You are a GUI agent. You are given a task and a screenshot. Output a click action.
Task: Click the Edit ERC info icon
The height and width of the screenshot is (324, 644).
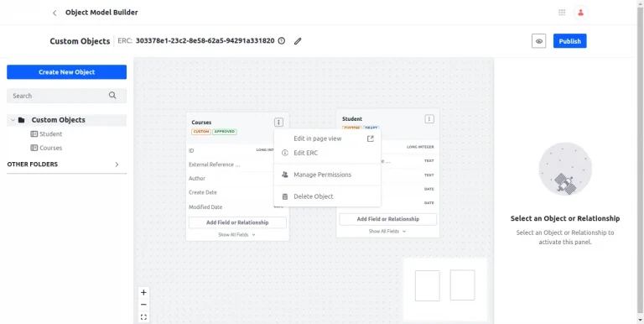click(284, 153)
